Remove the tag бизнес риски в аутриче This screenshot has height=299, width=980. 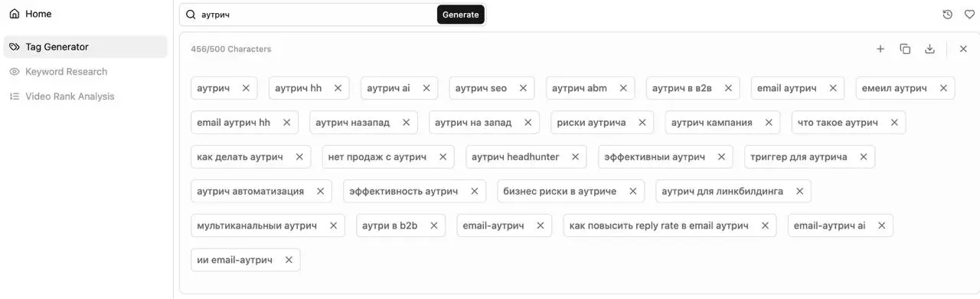tap(632, 191)
